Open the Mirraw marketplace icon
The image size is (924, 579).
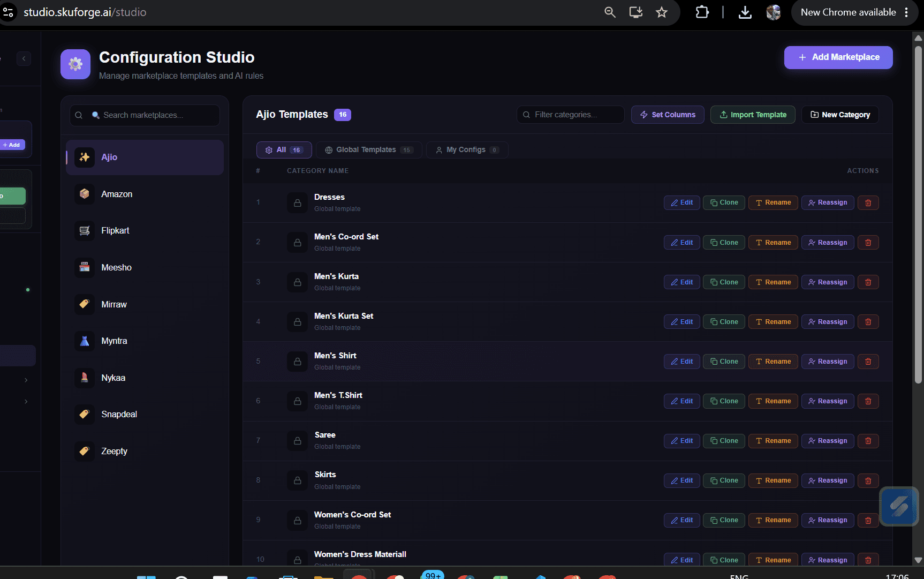tap(85, 304)
